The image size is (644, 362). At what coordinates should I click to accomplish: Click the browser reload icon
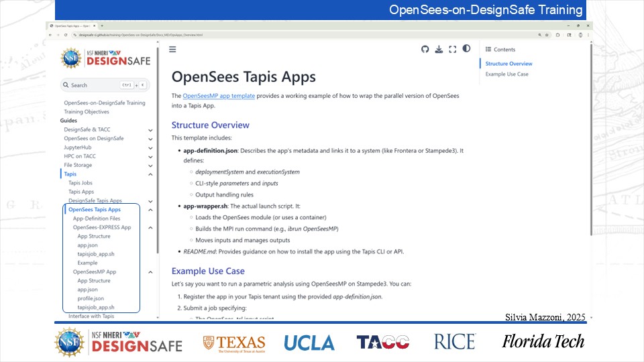point(64,35)
